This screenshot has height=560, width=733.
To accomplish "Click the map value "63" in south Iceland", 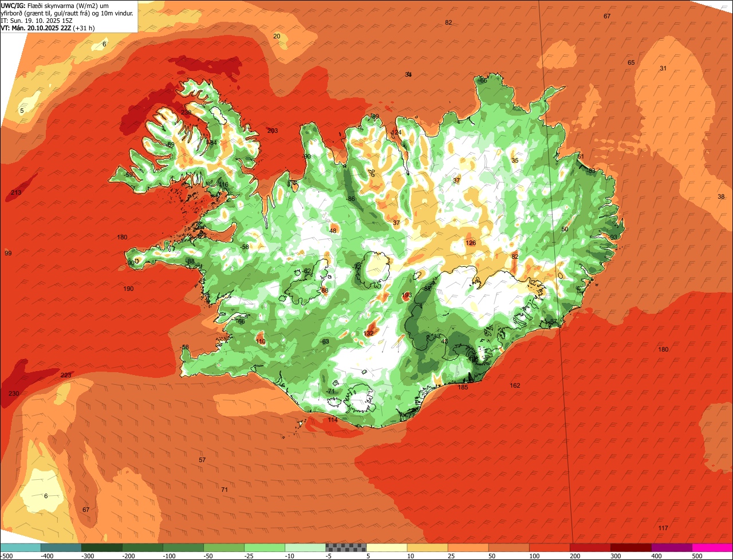I will [x=326, y=342].
